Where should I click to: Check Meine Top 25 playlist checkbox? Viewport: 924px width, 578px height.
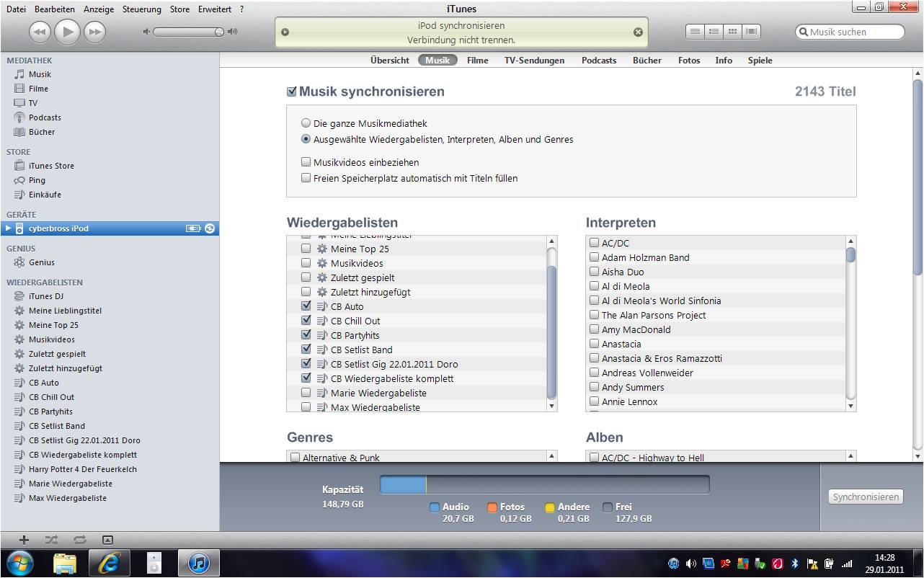(x=306, y=249)
